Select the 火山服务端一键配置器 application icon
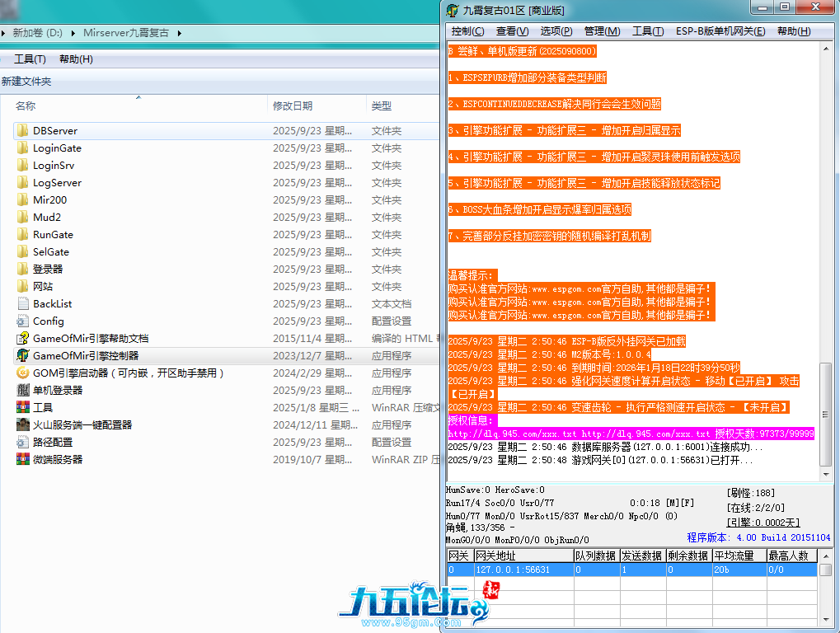This screenshot has height=633, width=840. point(22,424)
